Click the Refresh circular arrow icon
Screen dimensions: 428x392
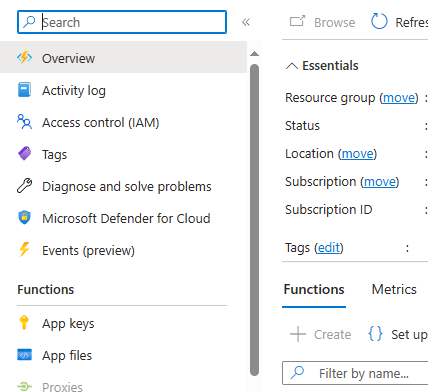(379, 22)
